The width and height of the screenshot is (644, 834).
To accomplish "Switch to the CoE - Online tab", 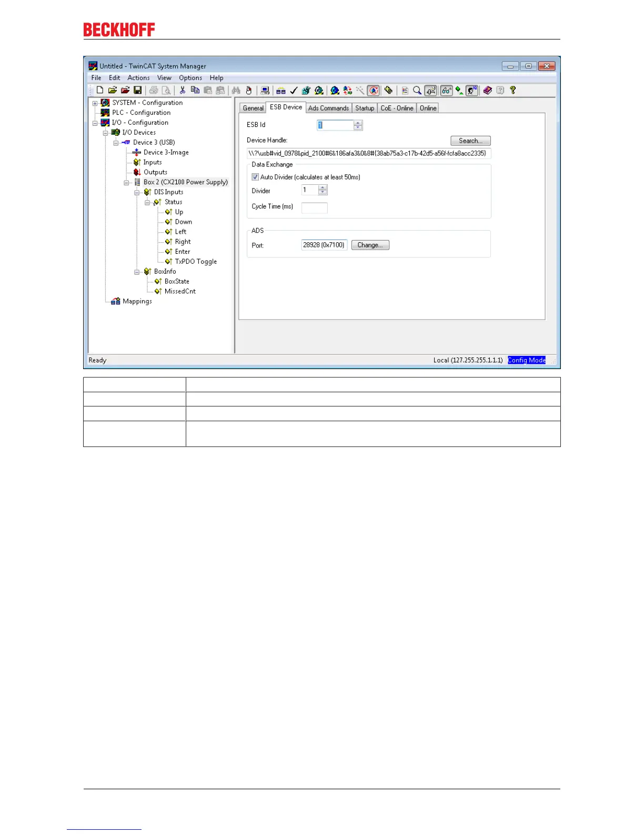I will click(x=397, y=108).
